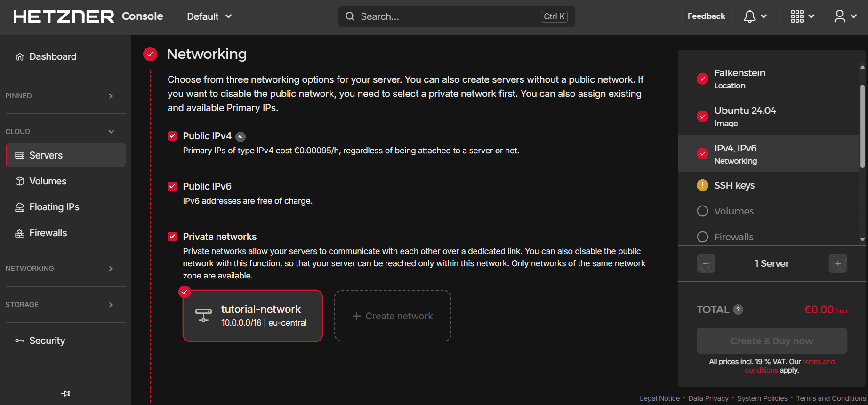Open the Default project dropdown
The image size is (868, 405).
tap(209, 16)
